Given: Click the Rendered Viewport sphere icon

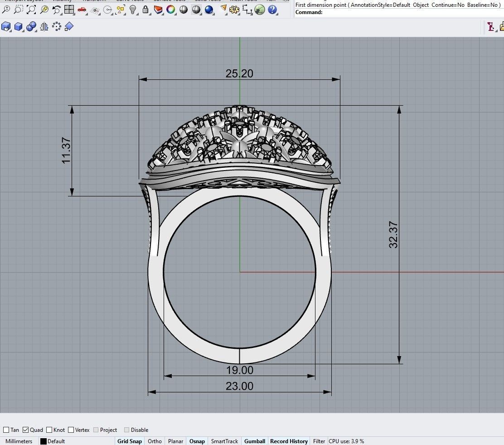Looking at the screenshot, I should pyautogui.click(x=196, y=10).
